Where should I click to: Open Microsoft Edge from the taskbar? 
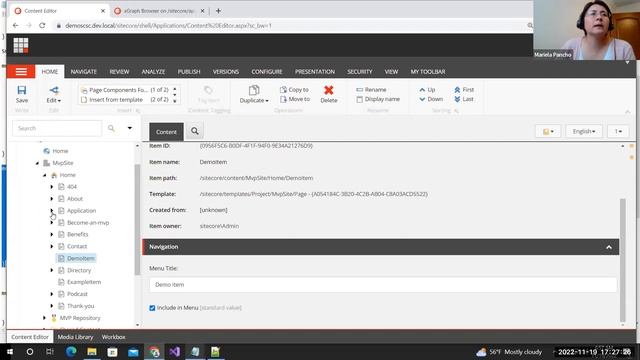click(x=71, y=352)
